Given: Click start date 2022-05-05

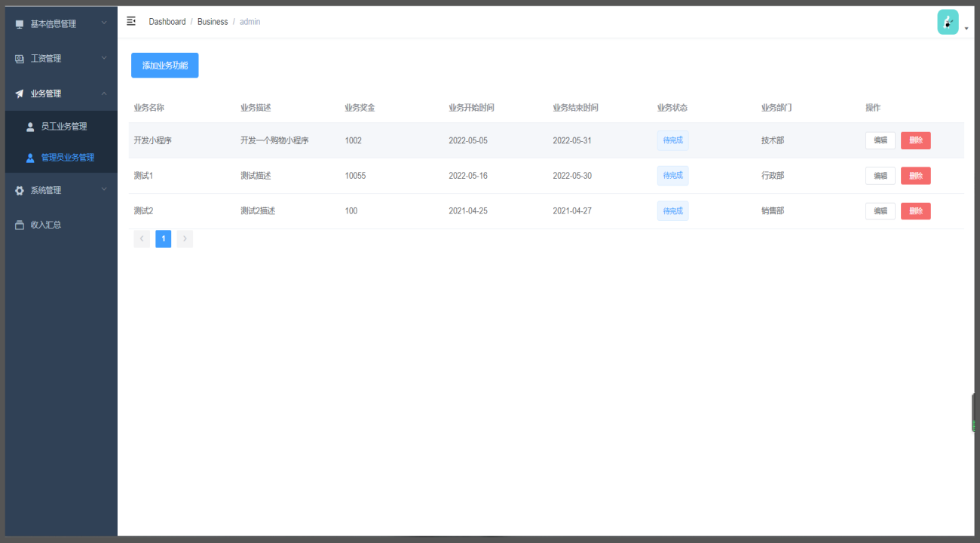Looking at the screenshot, I should click(x=468, y=140).
